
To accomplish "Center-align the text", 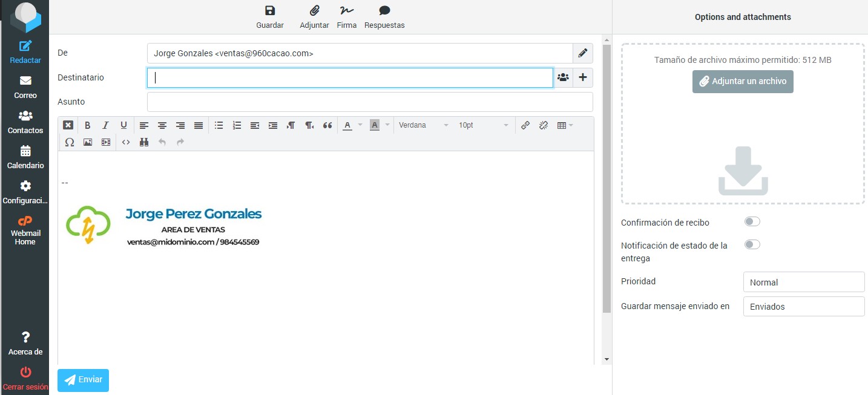I will [162, 125].
